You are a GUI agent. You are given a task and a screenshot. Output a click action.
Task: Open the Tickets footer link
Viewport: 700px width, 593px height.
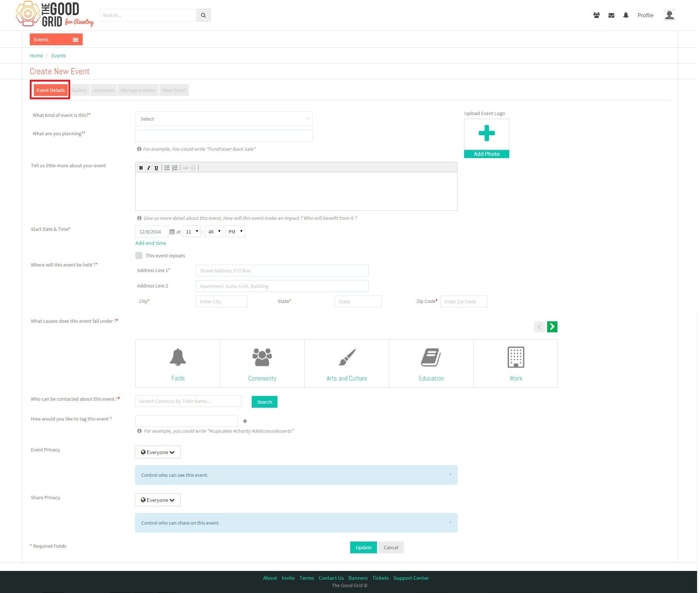click(x=380, y=578)
